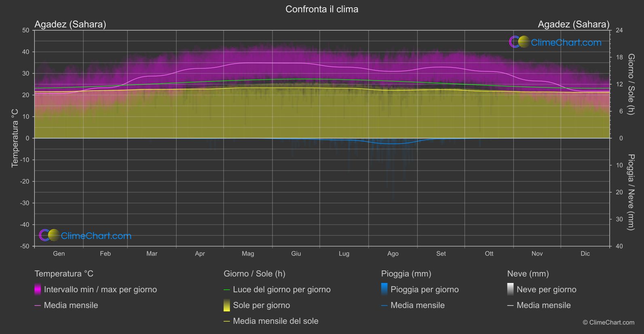The height and width of the screenshot is (334, 644).
Task: Click the ClimeChart.com logo icon at bottom left
Action: (x=49, y=235)
